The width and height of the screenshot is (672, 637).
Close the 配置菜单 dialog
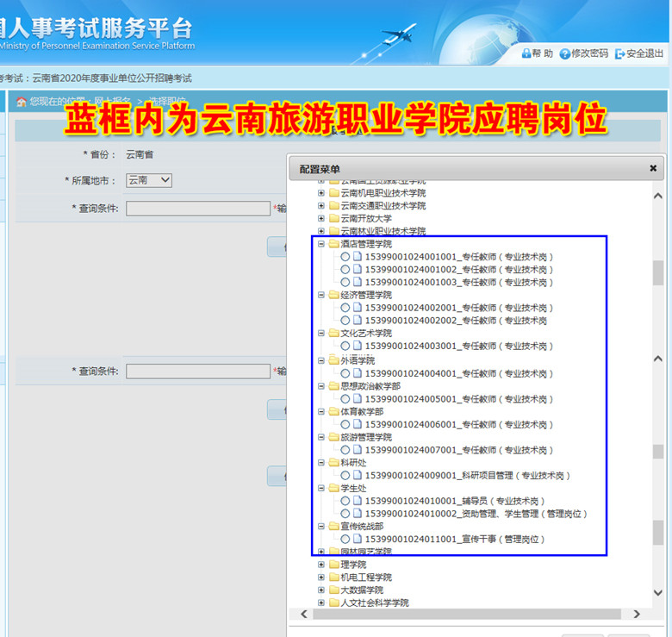[653, 168]
